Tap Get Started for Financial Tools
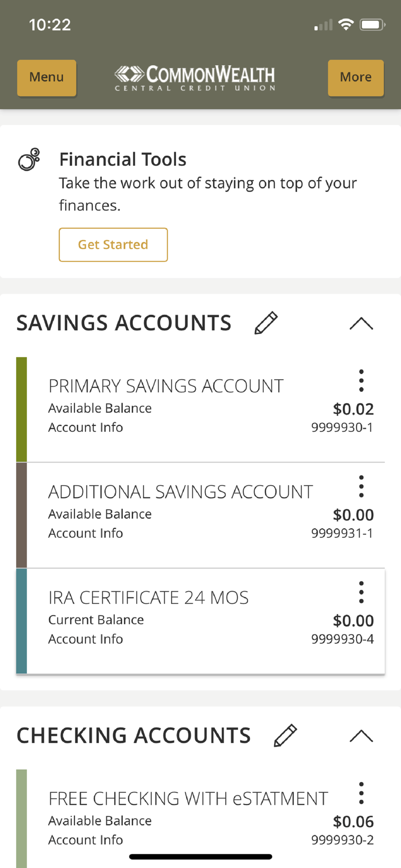The image size is (401, 868). (113, 245)
